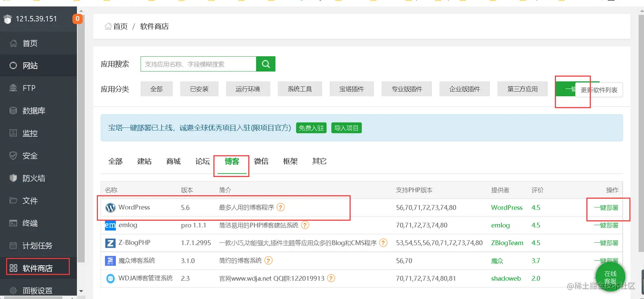Click the emlog logo icon

click(x=110, y=225)
